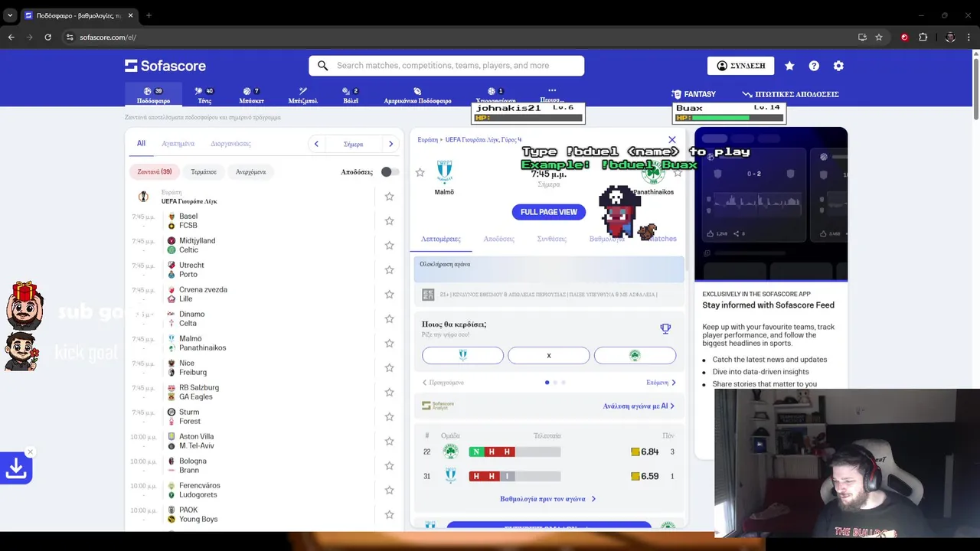Image resolution: width=980 pixels, height=551 pixels.
Task: Click the ΣΥΝΔΕΣΗ login button
Action: pyautogui.click(x=740, y=66)
